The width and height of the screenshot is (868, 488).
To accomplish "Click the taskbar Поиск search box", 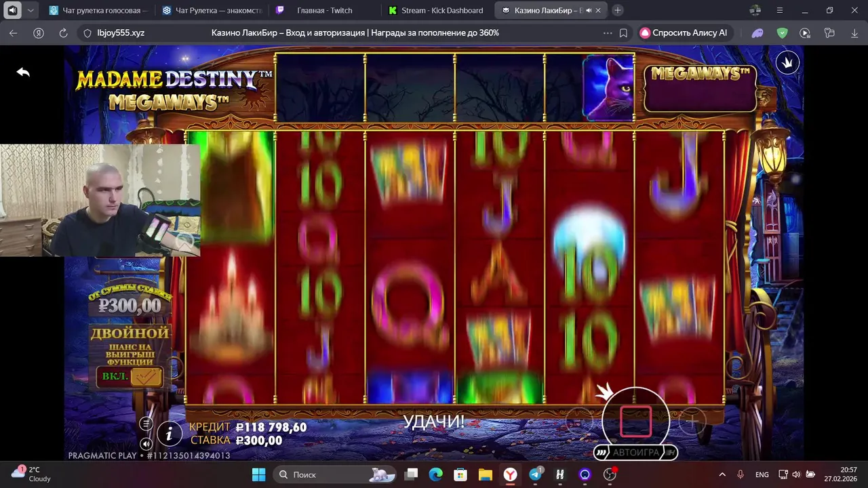I will tap(334, 474).
